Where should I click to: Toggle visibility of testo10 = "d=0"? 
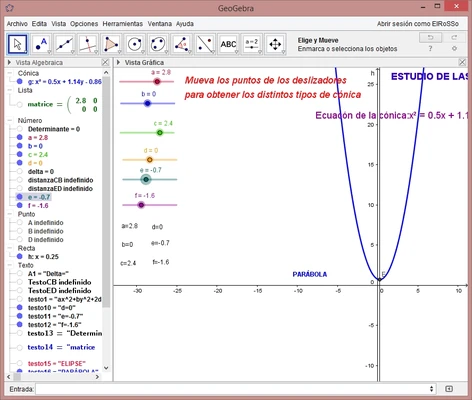coord(19,307)
